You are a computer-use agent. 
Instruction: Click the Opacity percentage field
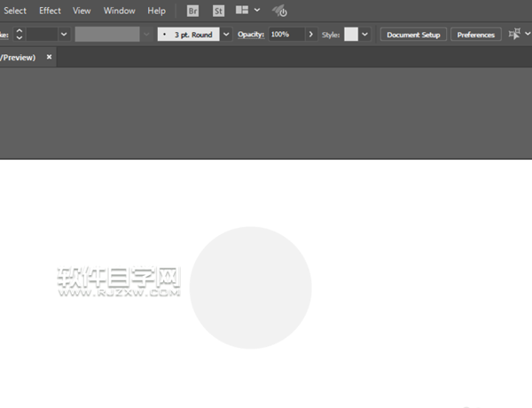pos(286,35)
